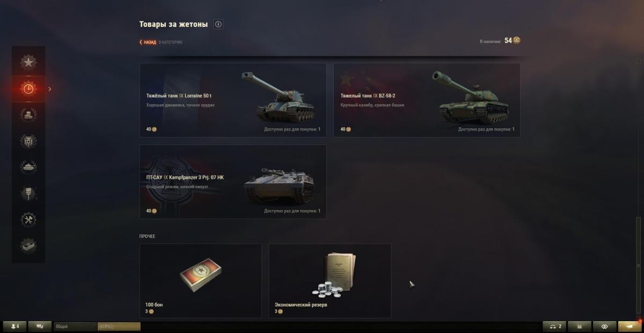Open the paintbrush customization category icon

tap(28, 193)
